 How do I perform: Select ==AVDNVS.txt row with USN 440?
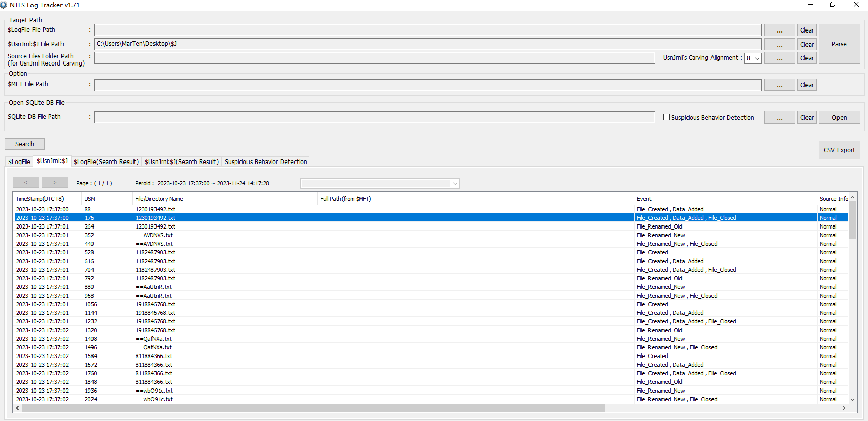click(431, 244)
